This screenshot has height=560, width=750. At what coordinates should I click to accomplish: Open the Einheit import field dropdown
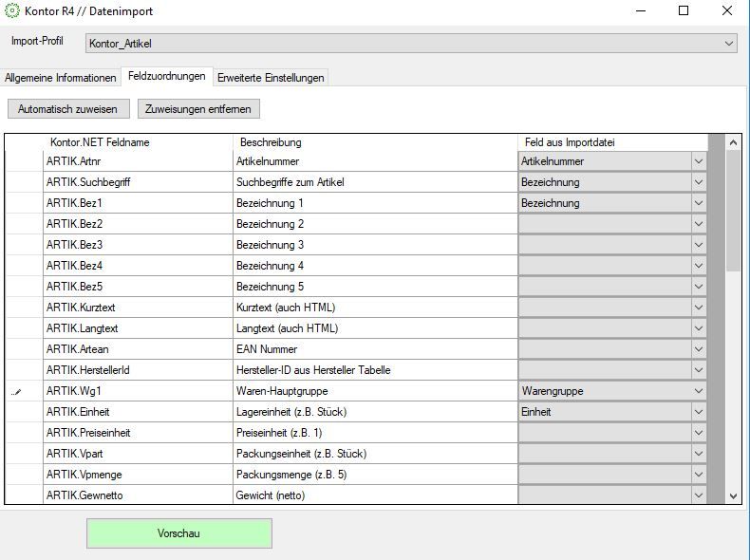pyautogui.click(x=699, y=412)
